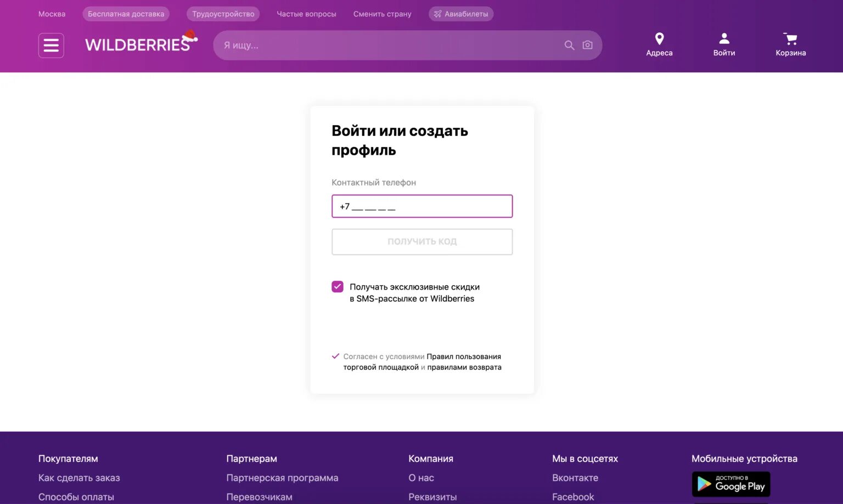Open Способы оплаты footer link
Image resolution: width=843 pixels, height=504 pixels.
point(76,497)
